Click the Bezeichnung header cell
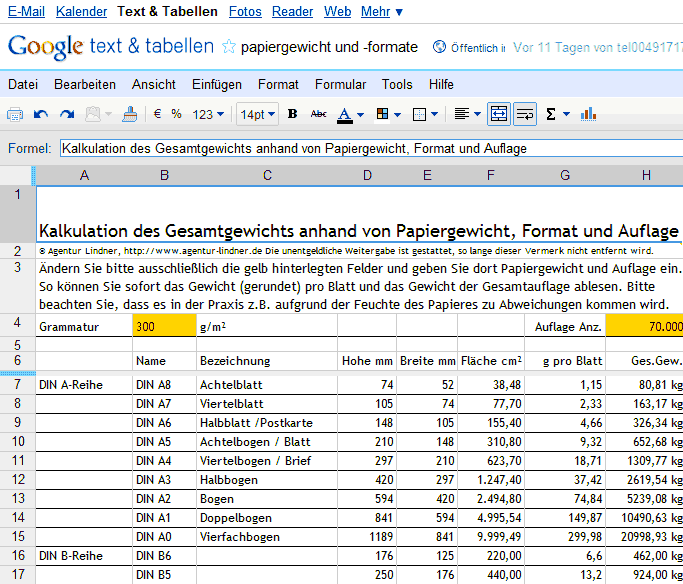Screen dimensions: 683x584 point(267,361)
